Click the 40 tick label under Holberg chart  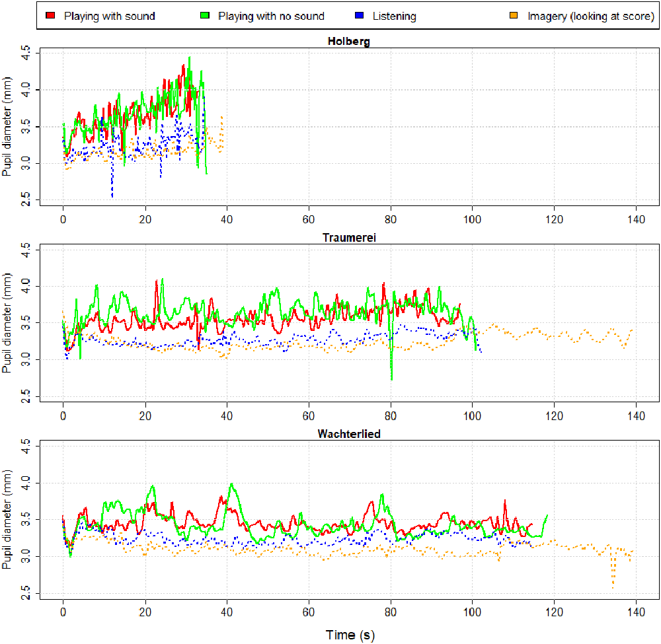(227, 219)
